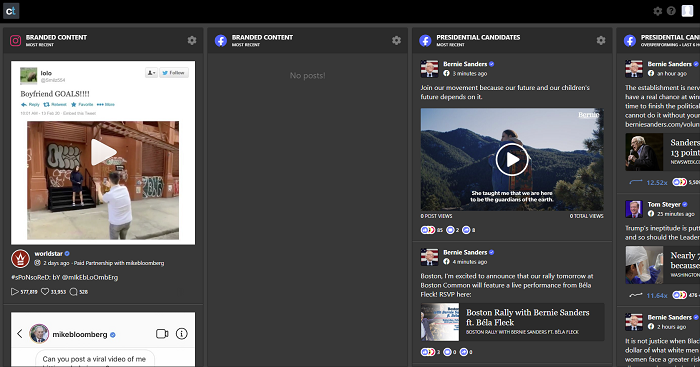Viewport: 700px width, 367px height.
Task: Click the 0 TOTAL VIEWS label
Action: [586, 216]
